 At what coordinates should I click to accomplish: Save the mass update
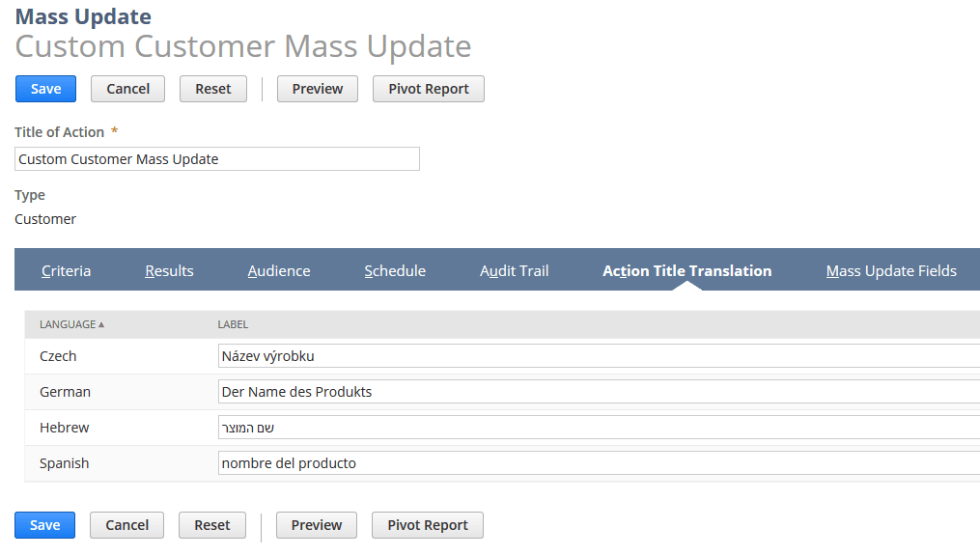(x=44, y=88)
